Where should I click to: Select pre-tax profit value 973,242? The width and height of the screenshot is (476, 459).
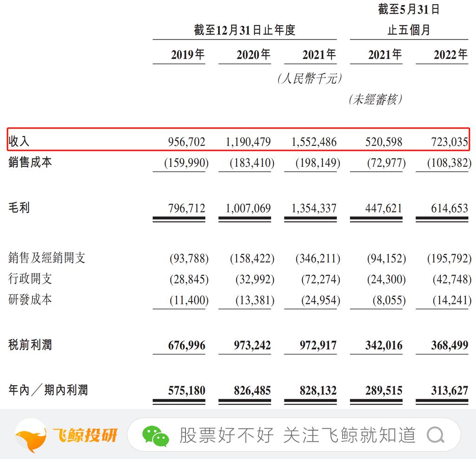click(x=252, y=345)
